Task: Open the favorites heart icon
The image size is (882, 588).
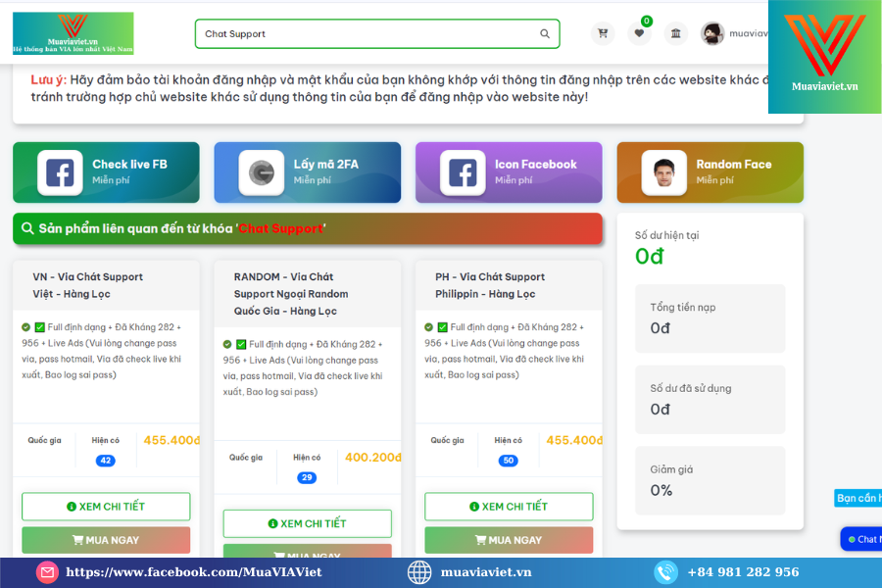Action: coord(639,33)
